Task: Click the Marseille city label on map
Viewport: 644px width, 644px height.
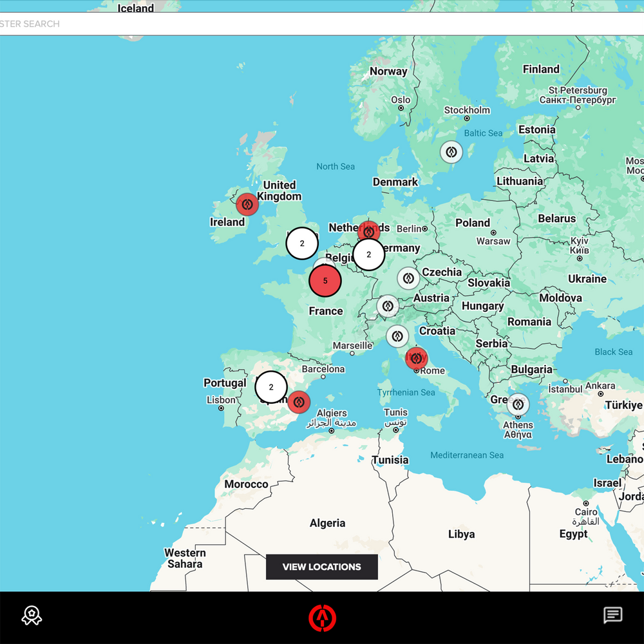Action: [352, 346]
